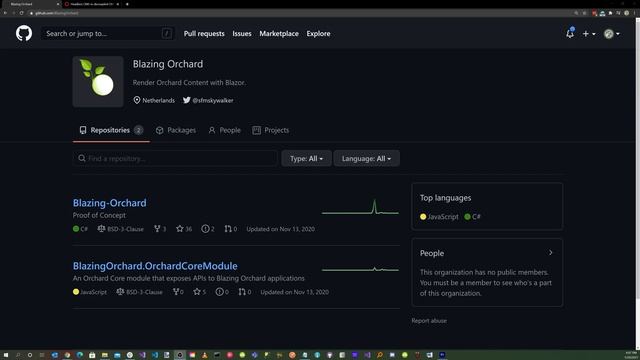Bookmark the page with the star icon
Viewport: 640px width, 360px height.
584,13
